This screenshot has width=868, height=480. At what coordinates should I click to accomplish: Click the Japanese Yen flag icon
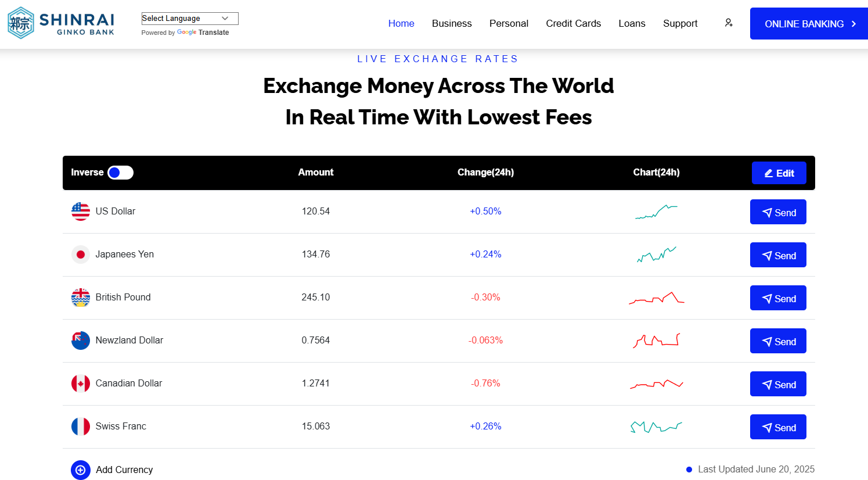(x=81, y=255)
